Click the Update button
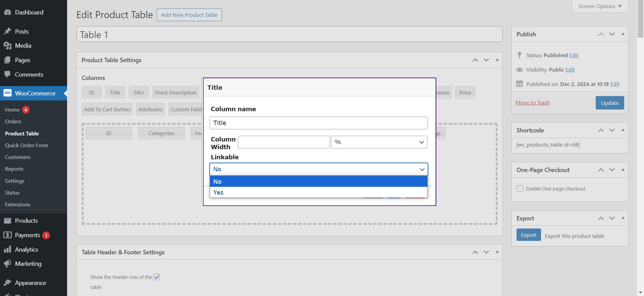 pos(609,103)
